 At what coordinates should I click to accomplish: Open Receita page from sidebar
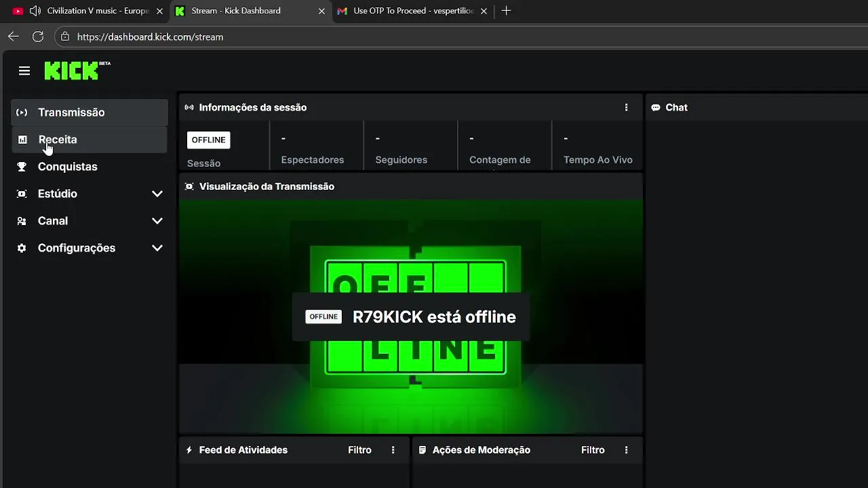click(x=90, y=140)
